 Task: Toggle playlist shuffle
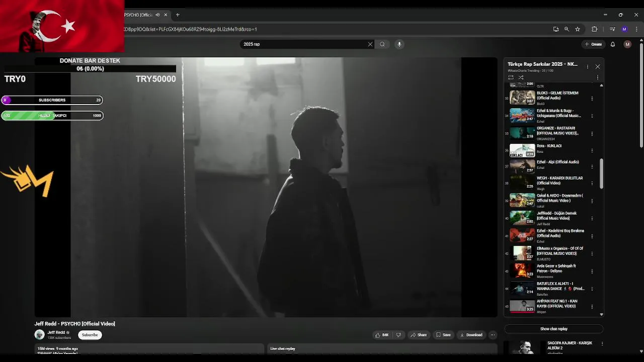pyautogui.click(x=521, y=77)
